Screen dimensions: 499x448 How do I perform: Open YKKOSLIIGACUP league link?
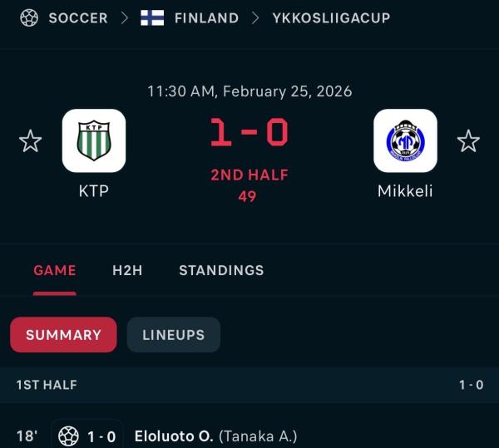(x=331, y=17)
